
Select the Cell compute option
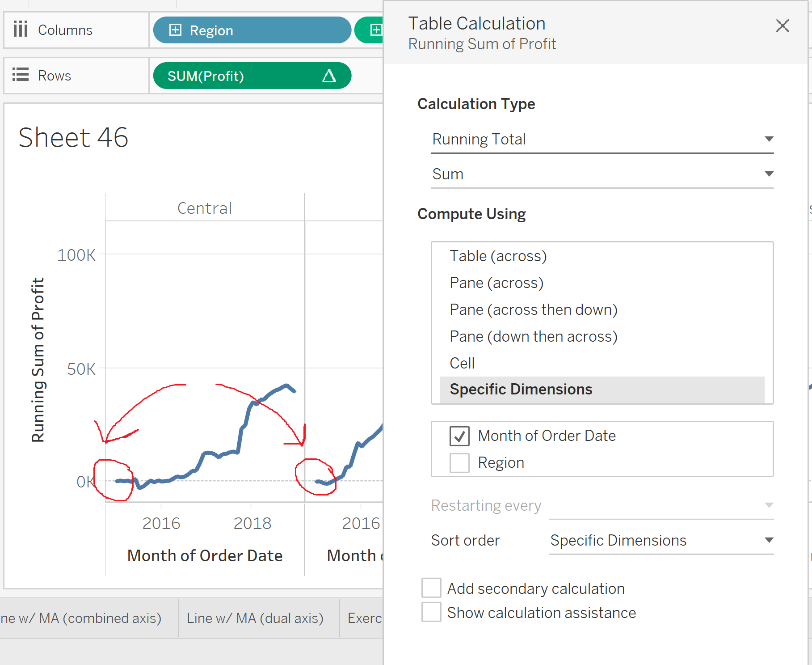[462, 363]
